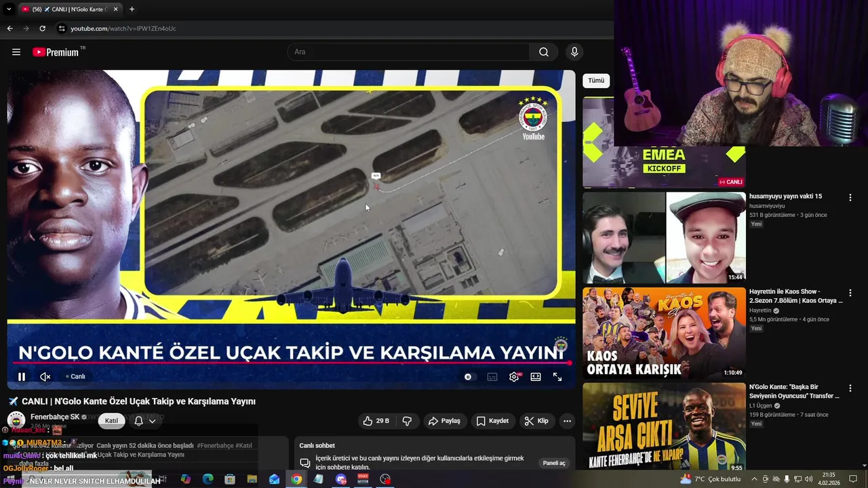Open the Outlook icon in the taskbar
The width and height of the screenshot is (868, 488).
tap(274, 479)
